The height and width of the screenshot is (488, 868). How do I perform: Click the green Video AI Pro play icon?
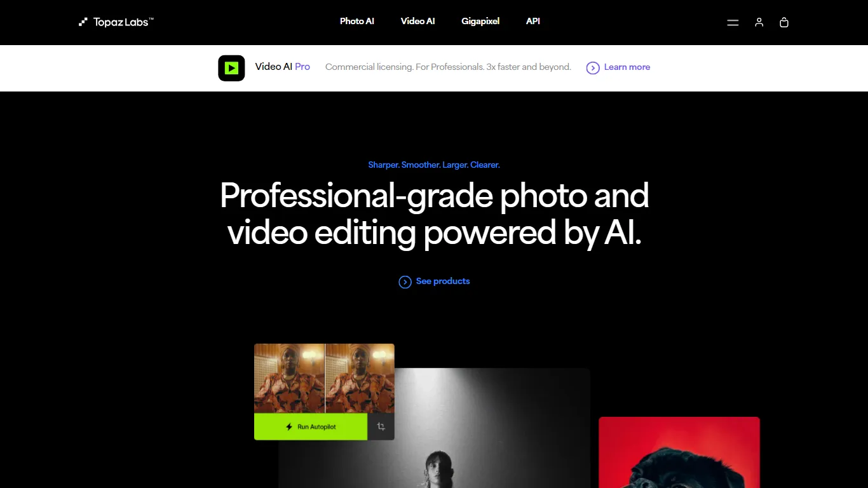(231, 68)
